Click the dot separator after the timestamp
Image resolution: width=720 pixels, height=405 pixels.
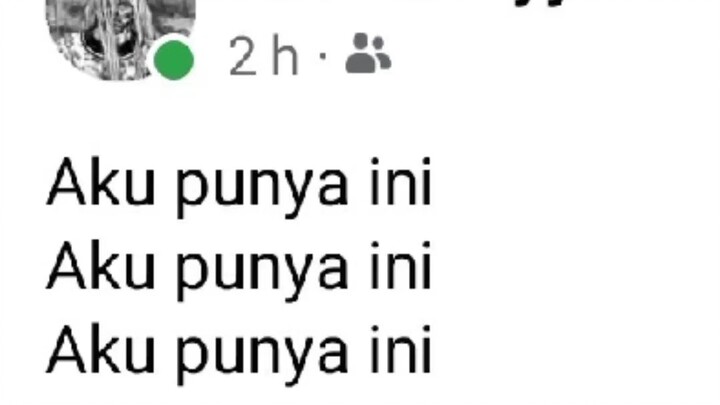tap(323, 56)
